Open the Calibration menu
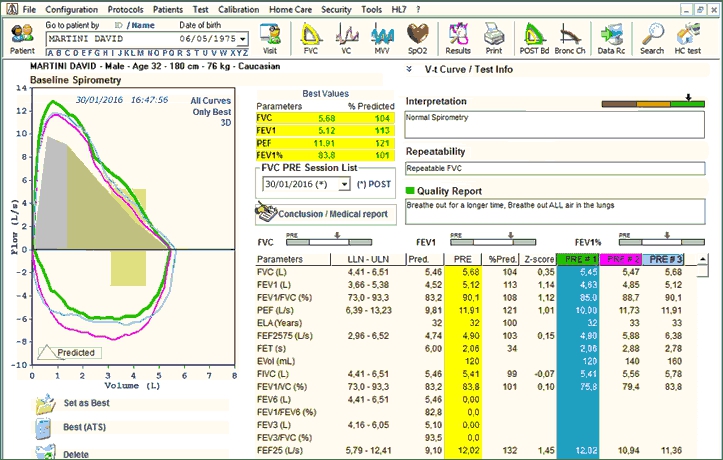The height and width of the screenshot is (460, 723). tap(238, 8)
